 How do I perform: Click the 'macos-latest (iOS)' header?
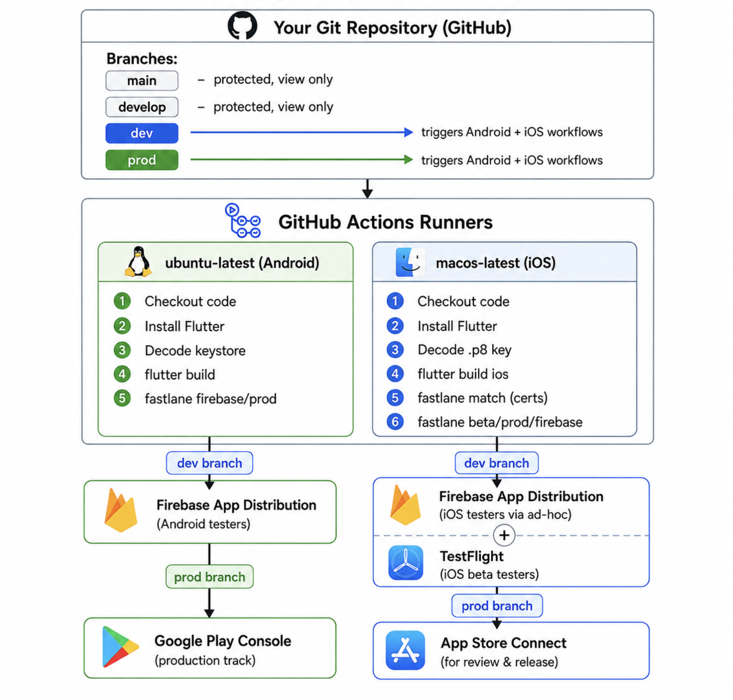coord(496,263)
